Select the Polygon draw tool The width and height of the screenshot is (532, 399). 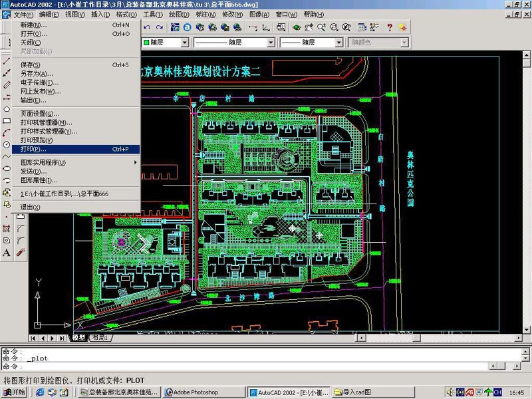[x=6, y=108]
